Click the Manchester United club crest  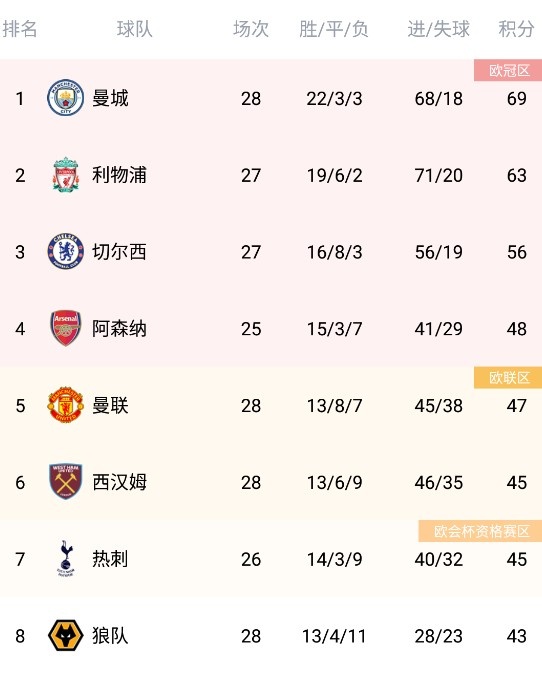coord(65,405)
